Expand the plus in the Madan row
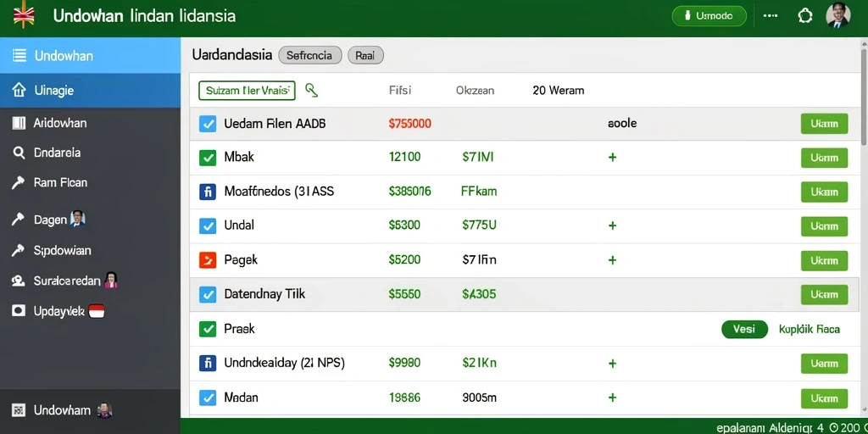Viewport: 868px width, 434px height. 612,398
